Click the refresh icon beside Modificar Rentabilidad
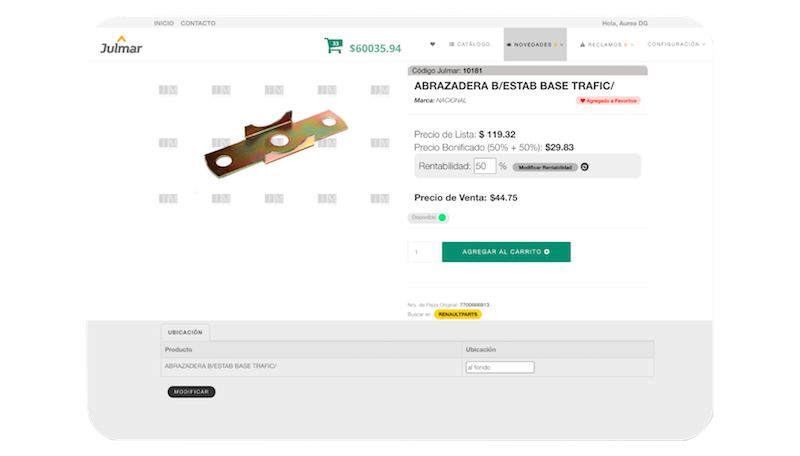The width and height of the screenshot is (800, 456). [585, 167]
